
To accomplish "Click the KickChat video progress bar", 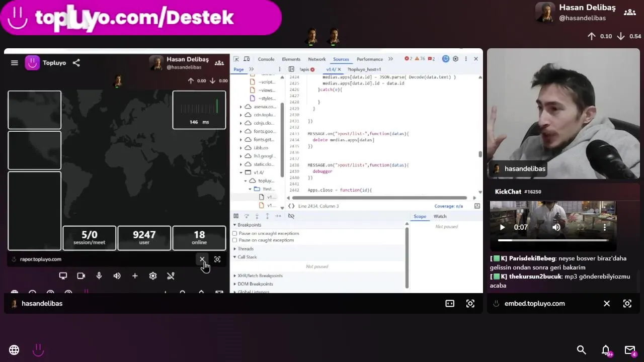I will (x=552, y=240).
